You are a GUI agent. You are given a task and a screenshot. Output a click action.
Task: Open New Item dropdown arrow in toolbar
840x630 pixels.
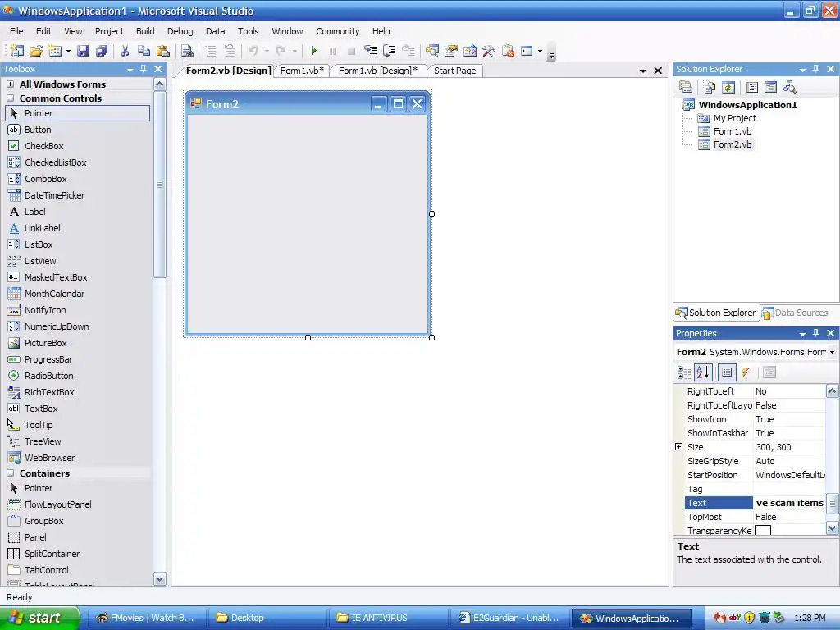tap(69, 52)
